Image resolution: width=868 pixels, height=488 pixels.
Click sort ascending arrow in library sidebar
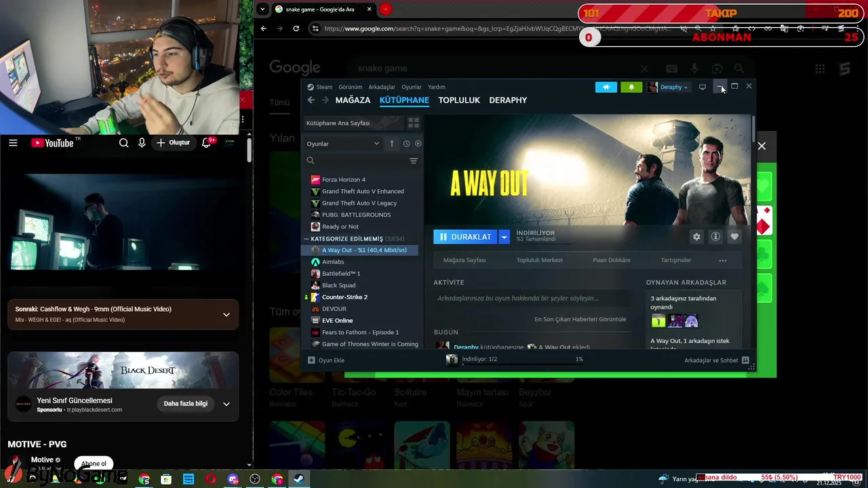pyautogui.click(x=391, y=144)
